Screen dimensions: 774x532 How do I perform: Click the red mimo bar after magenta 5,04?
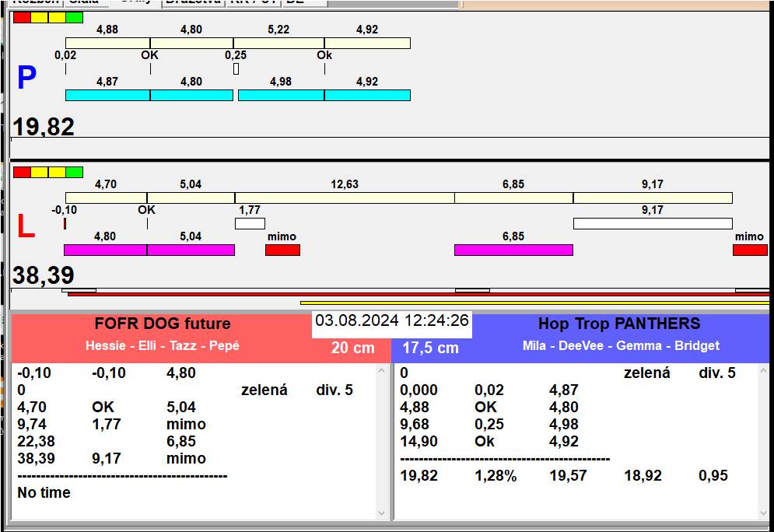tap(282, 250)
